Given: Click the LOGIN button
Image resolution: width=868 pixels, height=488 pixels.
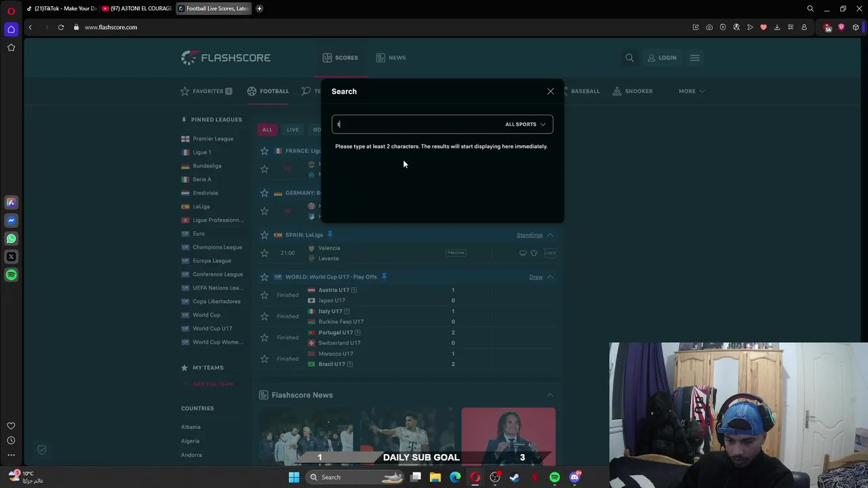Looking at the screenshot, I should [662, 58].
